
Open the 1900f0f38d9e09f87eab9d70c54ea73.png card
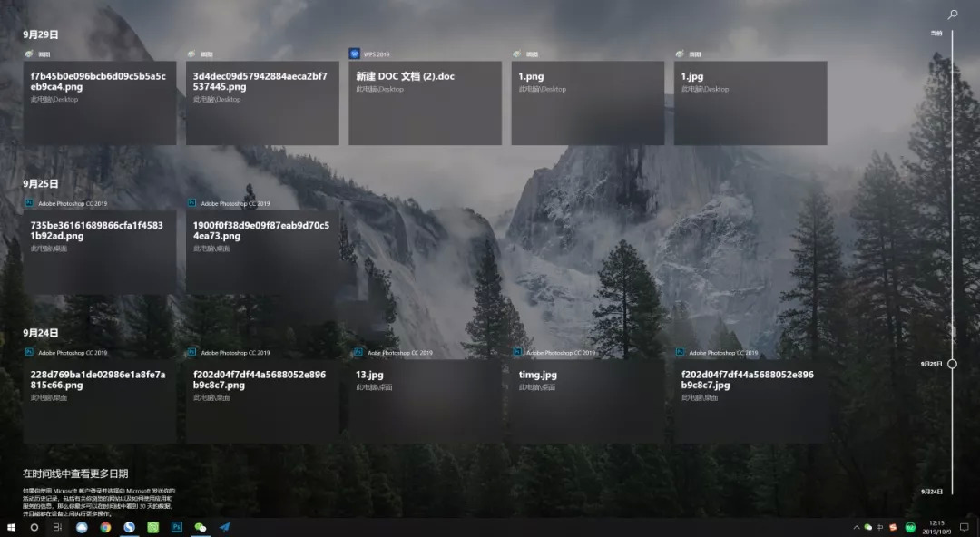tap(262, 252)
